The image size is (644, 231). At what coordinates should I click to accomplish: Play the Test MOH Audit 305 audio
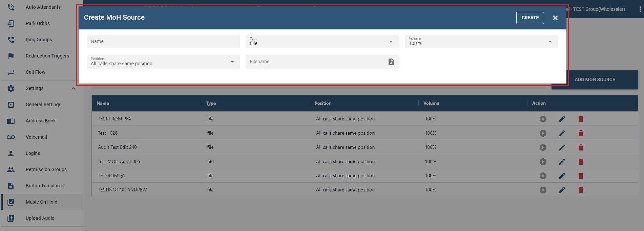pos(543,162)
